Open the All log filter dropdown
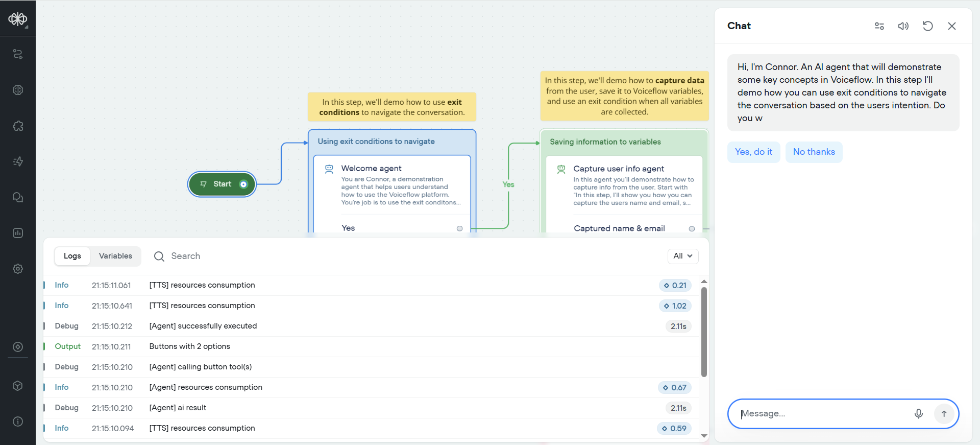The height and width of the screenshot is (445, 980). [682, 256]
